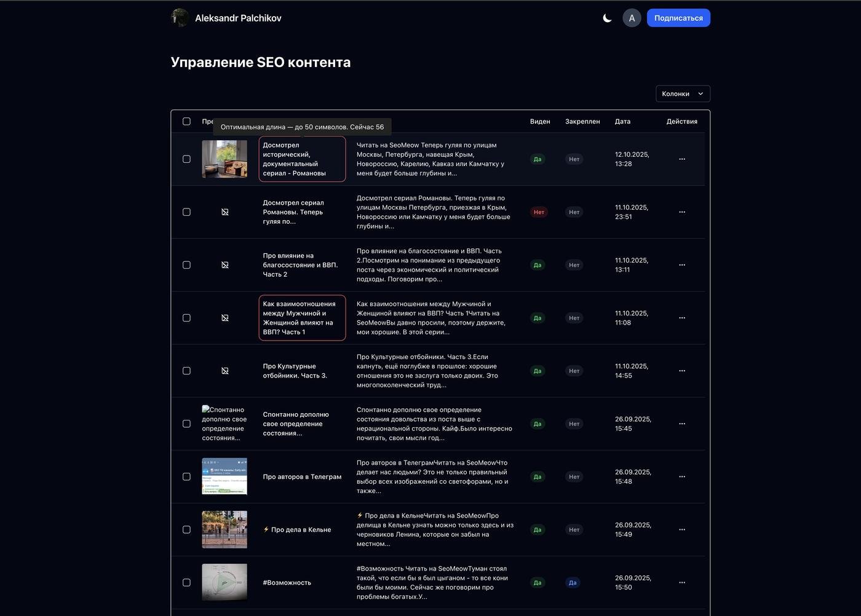Viewport: 861px width, 616px height.
Task: Toggle pinned badge Да for #Возможность
Action: coord(573,583)
